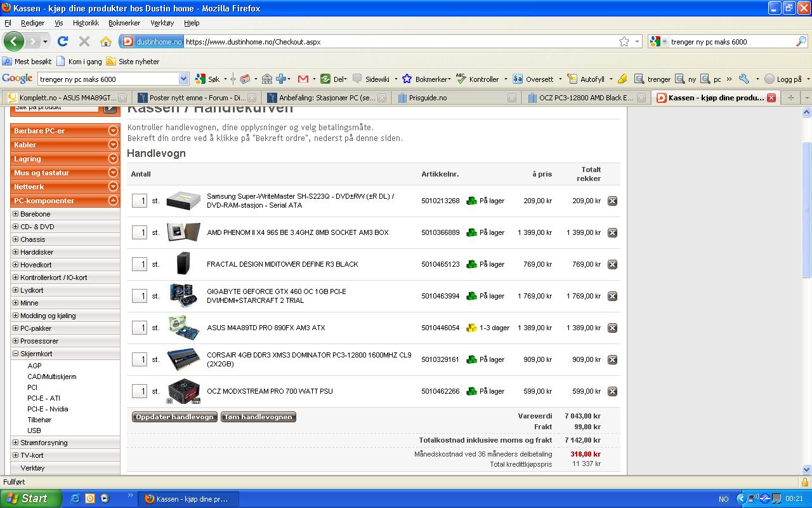
Task: Edit quantity for AMD Phenom II X4 965
Action: click(x=140, y=232)
